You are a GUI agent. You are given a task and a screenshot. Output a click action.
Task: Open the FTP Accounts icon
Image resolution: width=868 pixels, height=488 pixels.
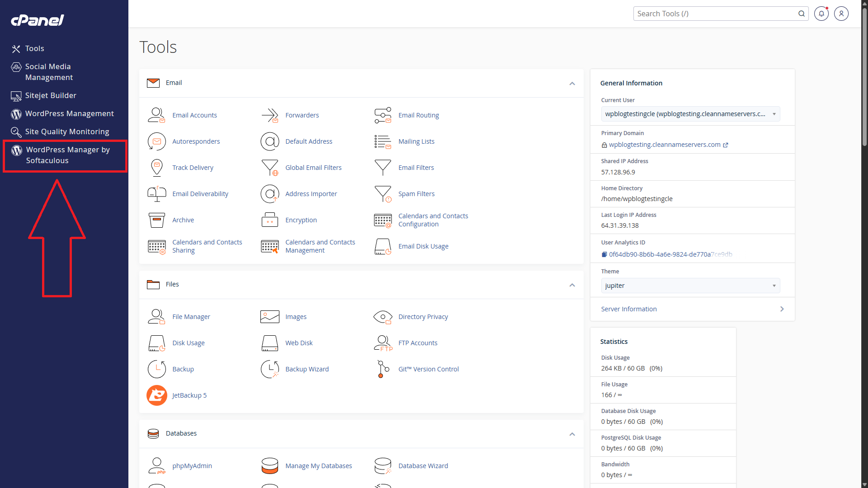pyautogui.click(x=382, y=343)
